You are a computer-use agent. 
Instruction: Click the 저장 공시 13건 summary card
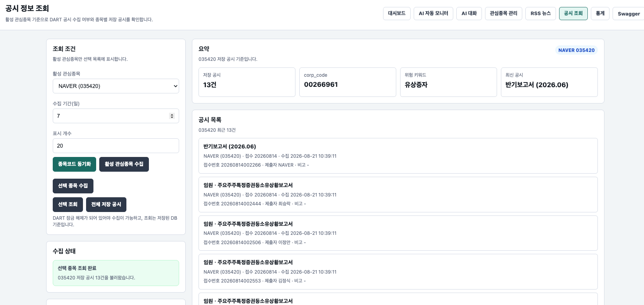click(x=247, y=82)
